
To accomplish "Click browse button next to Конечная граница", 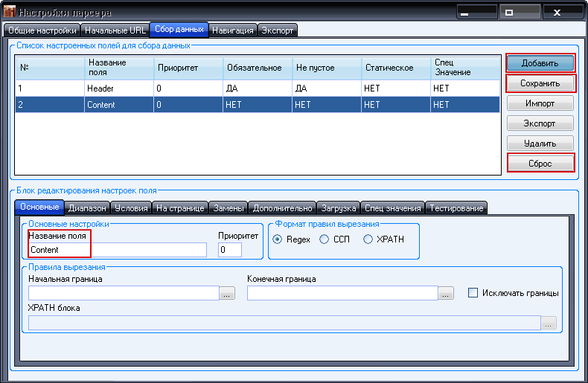I will point(446,294).
